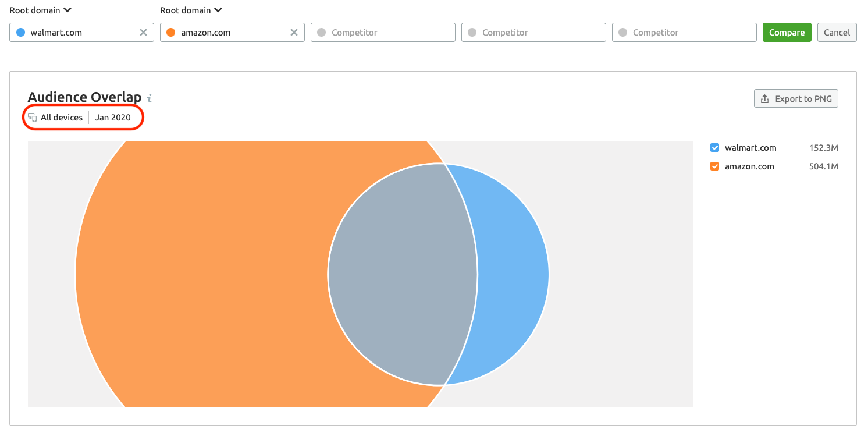Image resolution: width=868 pixels, height=436 pixels.
Task: Click the amazon.com domain input field
Action: click(x=232, y=33)
